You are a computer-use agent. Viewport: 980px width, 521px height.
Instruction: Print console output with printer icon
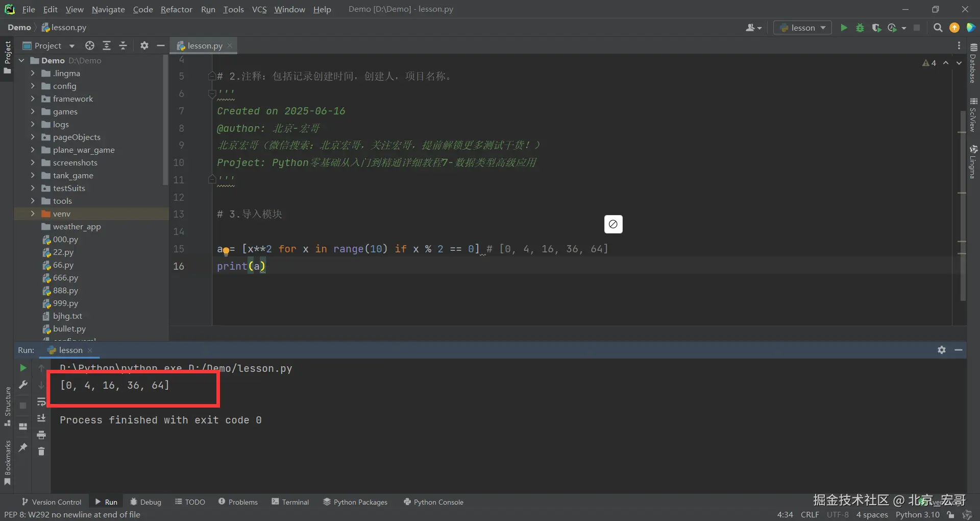41,435
